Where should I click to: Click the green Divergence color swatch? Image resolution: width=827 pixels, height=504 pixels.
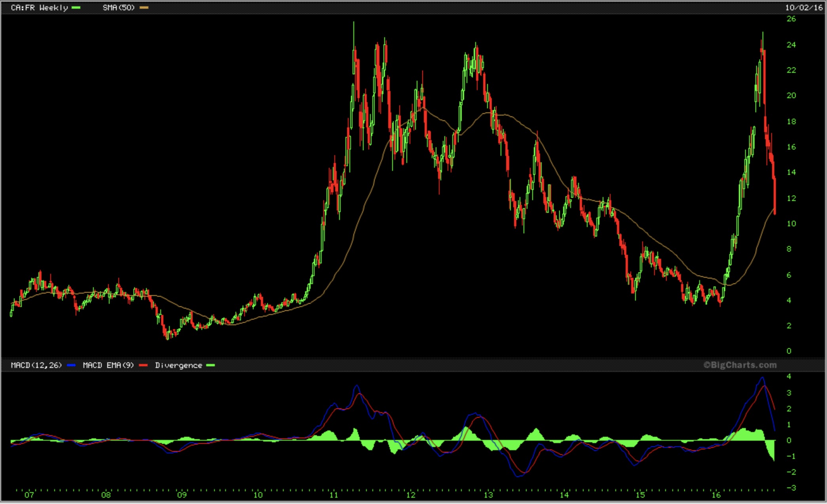[x=211, y=365]
